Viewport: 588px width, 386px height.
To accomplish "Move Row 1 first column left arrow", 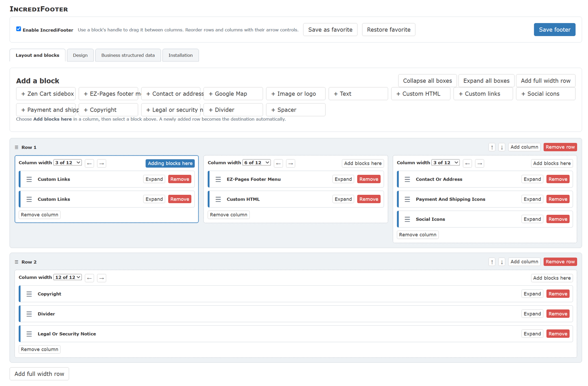I will click(x=89, y=163).
